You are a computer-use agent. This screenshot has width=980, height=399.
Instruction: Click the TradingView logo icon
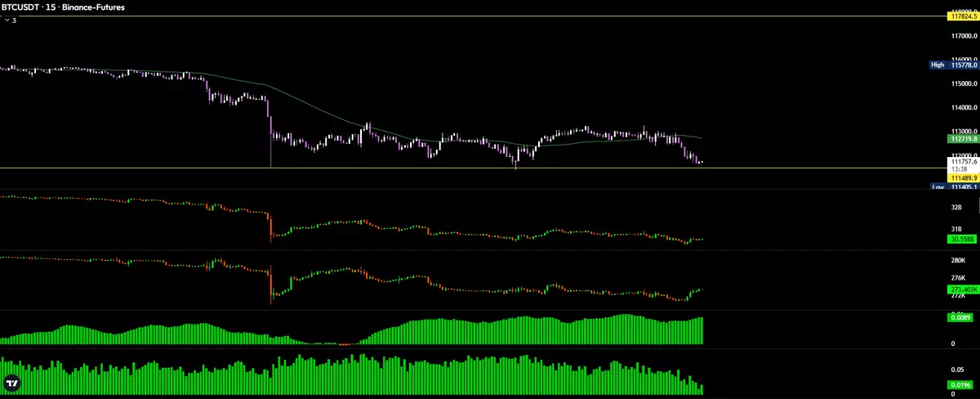tap(12, 383)
